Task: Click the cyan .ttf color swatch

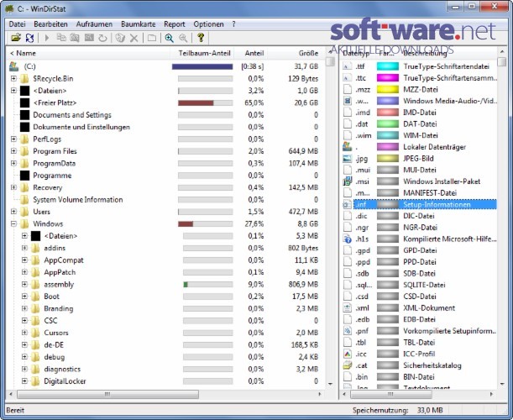Action: [388, 66]
